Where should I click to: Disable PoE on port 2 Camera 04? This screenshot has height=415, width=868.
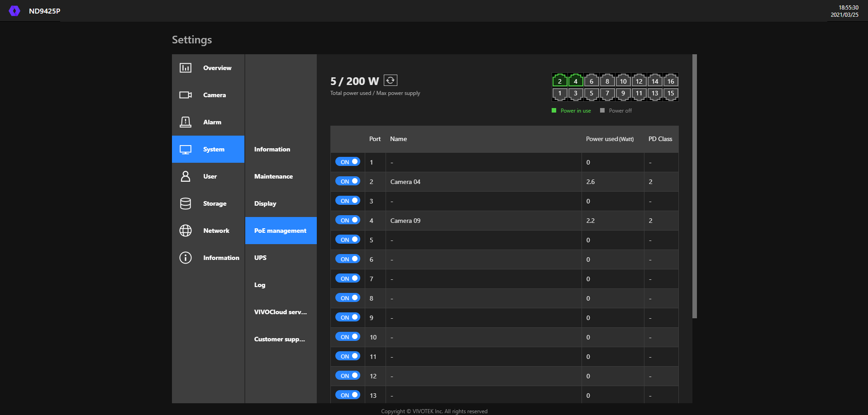(x=348, y=181)
